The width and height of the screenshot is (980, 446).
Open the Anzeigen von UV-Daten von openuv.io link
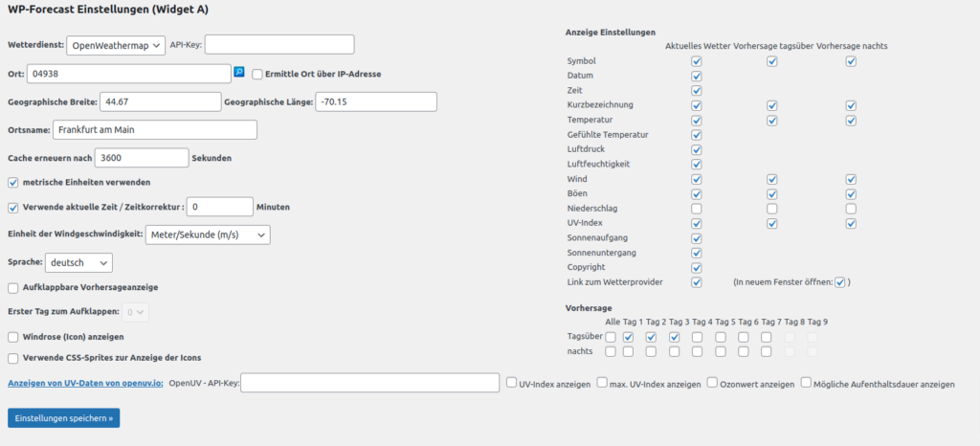tap(85, 384)
